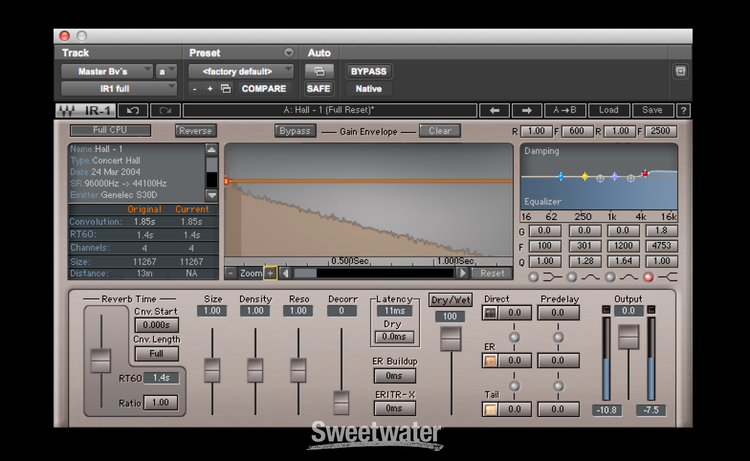Open the IR1 full plugin selector

(x=107, y=89)
